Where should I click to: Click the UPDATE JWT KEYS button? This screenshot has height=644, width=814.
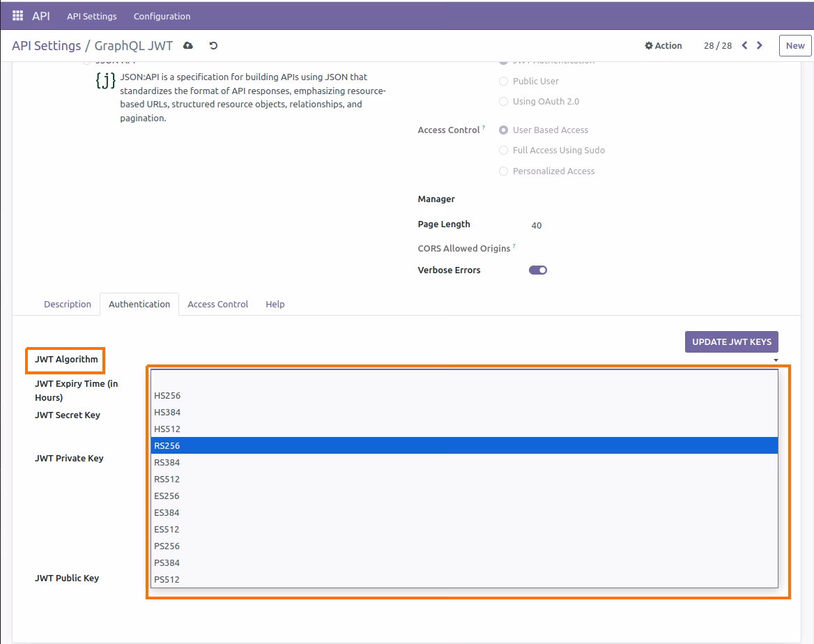pyautogui.click(x=732, y=342)
